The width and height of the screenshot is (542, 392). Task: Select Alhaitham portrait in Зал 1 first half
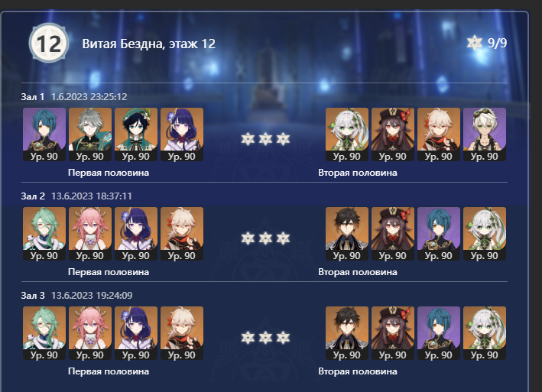point(90,134)
